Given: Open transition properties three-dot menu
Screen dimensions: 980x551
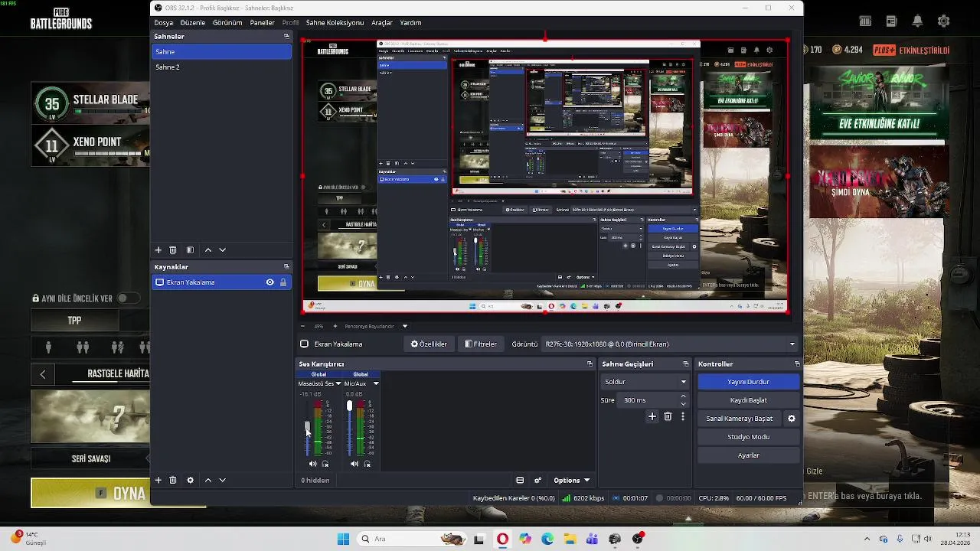Looking at the screenshot, I should point(683,417).
